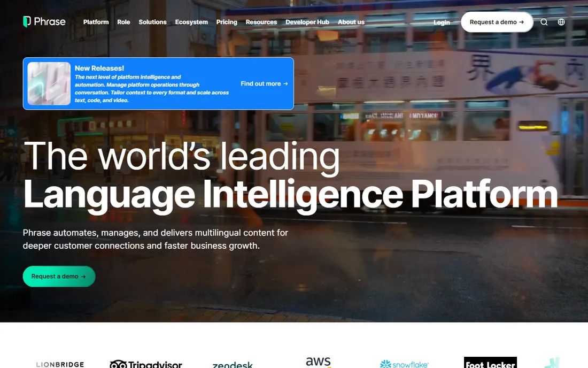Go to the Pricing page
The width and height of the screenshot is (588, 368).
point(227,22)
